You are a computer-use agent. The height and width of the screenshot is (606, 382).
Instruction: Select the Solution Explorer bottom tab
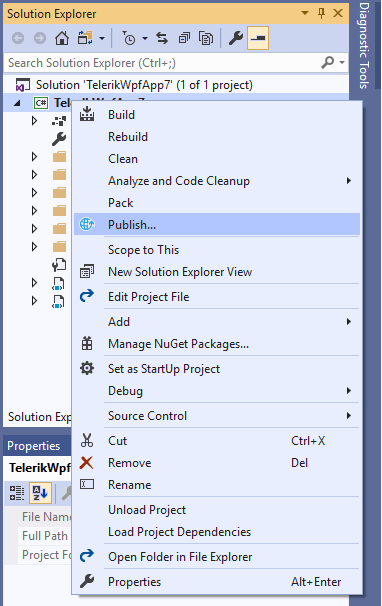pyautogui.click(x=39, y=417)
